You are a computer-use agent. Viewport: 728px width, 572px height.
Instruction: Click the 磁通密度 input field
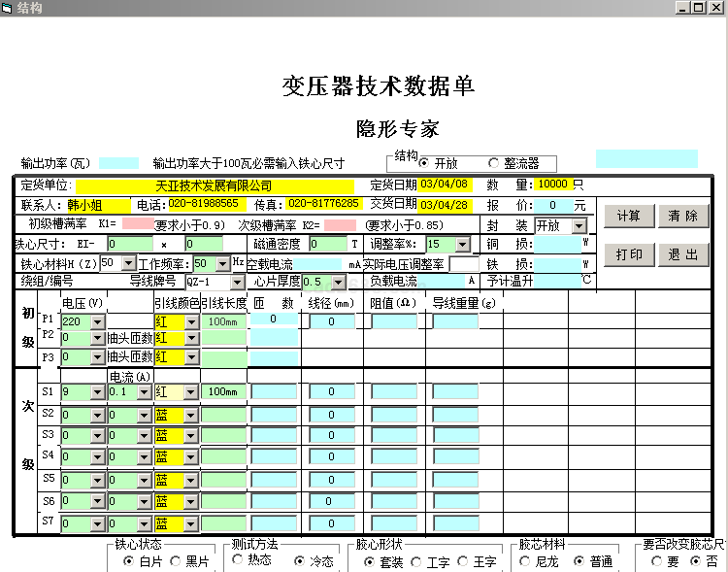328,245
